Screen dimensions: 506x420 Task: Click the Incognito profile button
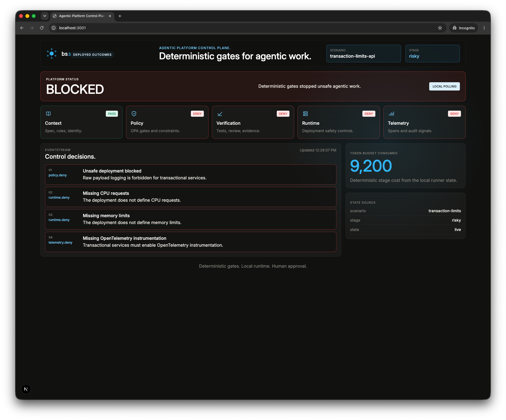[464, 28]
